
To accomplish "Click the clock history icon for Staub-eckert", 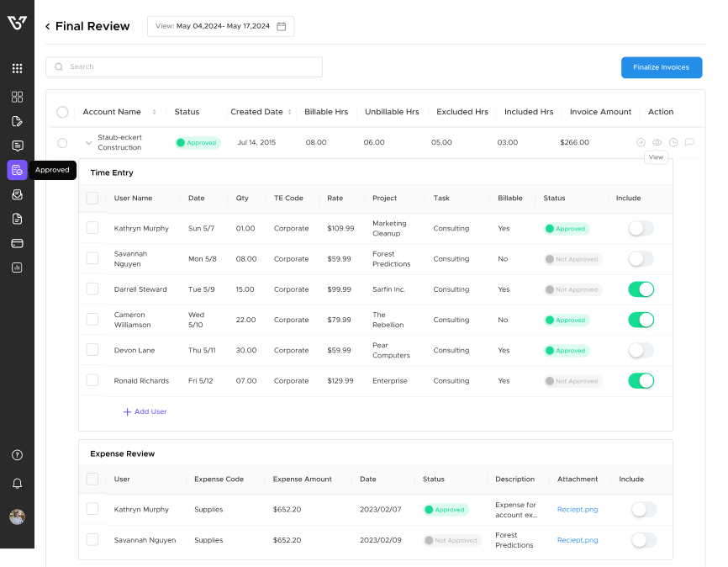I will 673,143.
